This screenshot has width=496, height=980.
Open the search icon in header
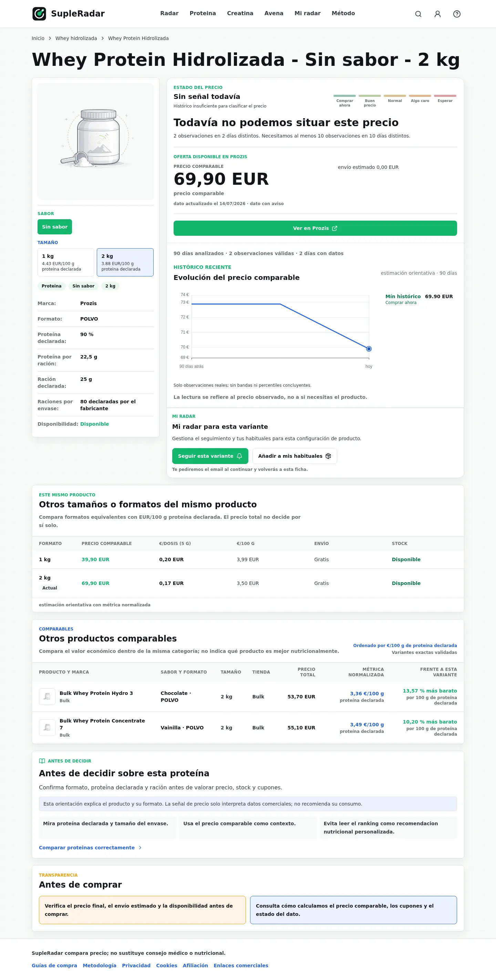[418, 14]
